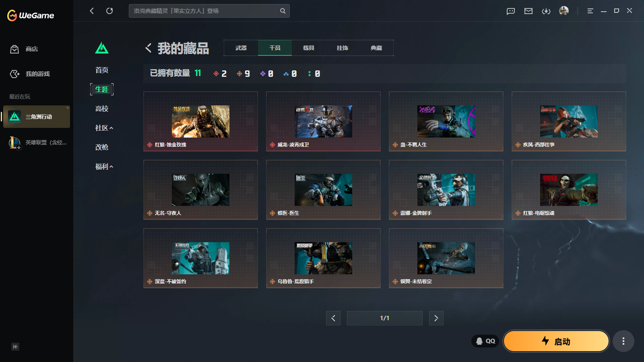
Task: Open the 疾风-西部往事 skin card
Action: click(569, 121)
